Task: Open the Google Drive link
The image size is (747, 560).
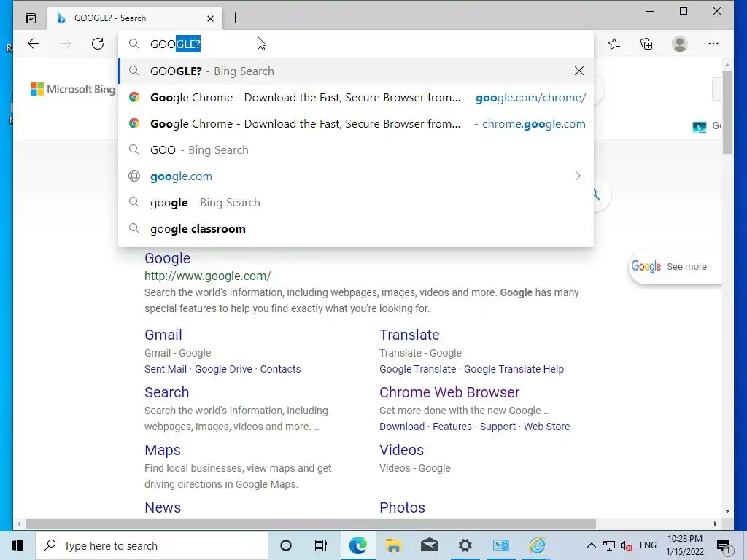Action: pyautogui.click(x=223, y=369)
